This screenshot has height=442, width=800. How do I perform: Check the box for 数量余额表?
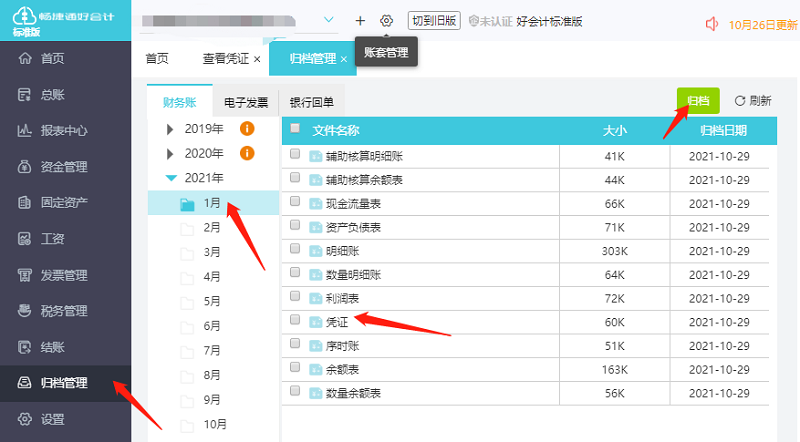click(x=295, y=390)
